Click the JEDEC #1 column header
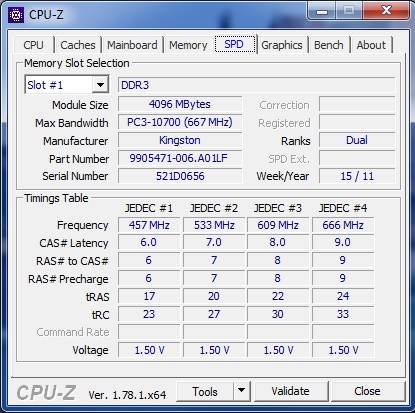415x413 pixels. (x=149, y=208)
